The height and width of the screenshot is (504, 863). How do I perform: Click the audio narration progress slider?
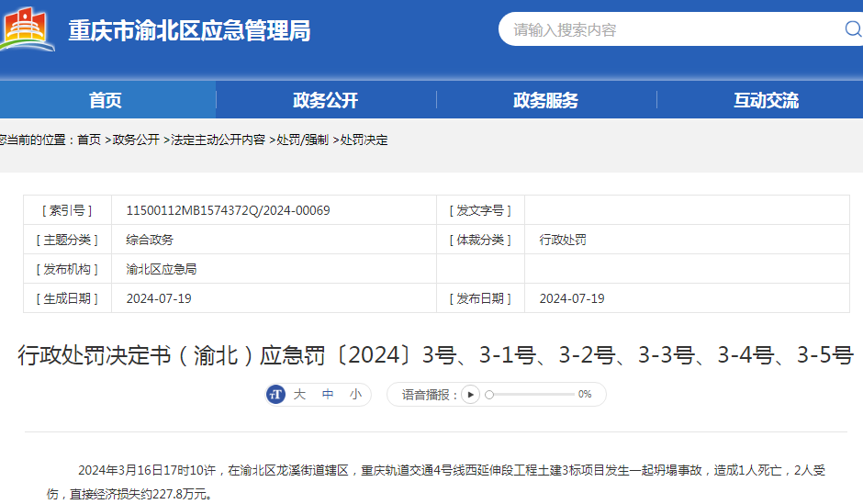coord(528,395)
